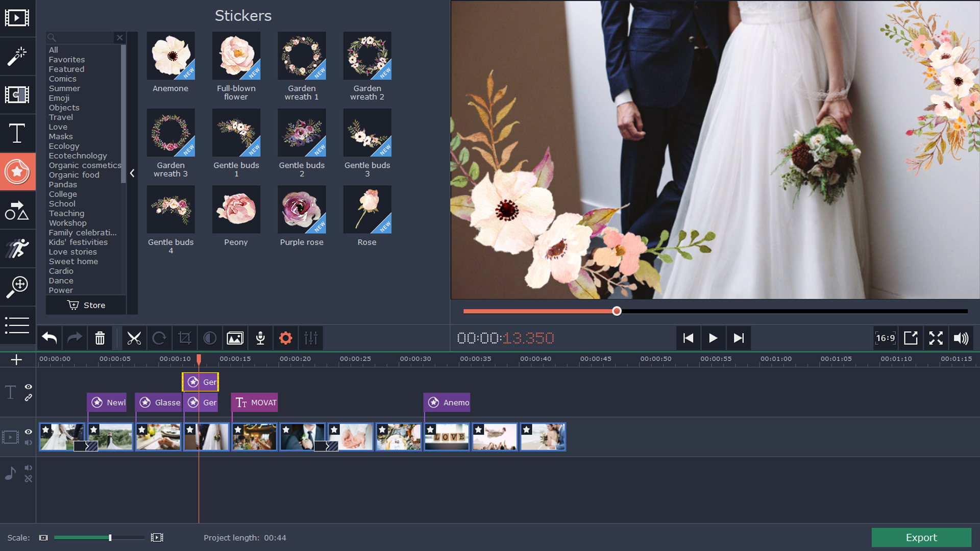Mute the video track audio

point(29,443)
